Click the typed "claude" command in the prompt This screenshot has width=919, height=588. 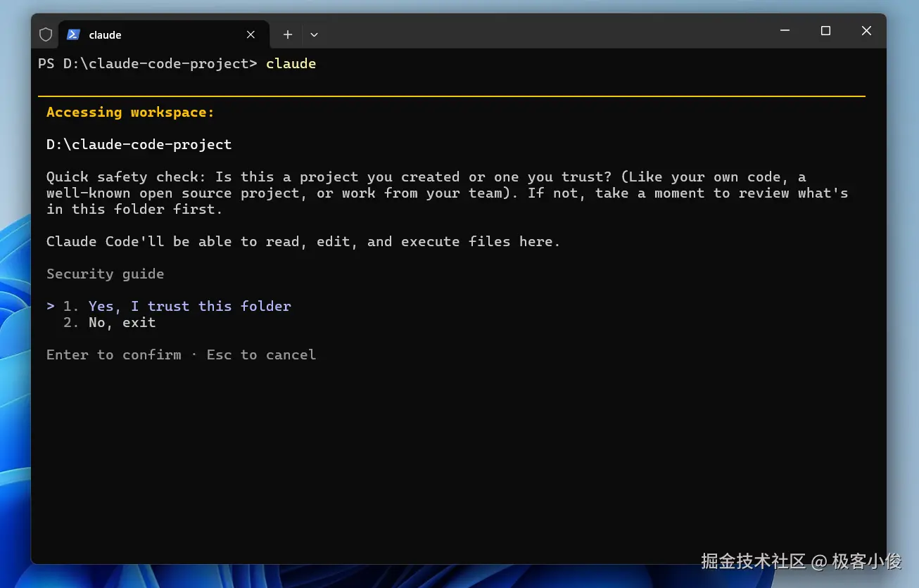click(291, 63)
